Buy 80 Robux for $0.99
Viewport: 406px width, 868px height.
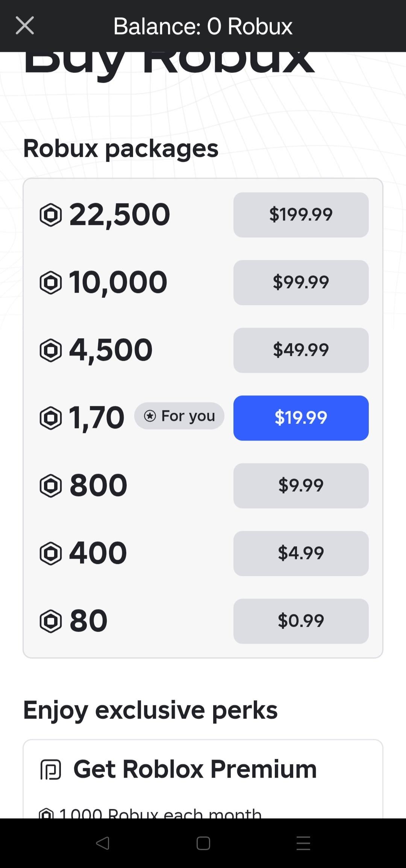click(301, 621)
